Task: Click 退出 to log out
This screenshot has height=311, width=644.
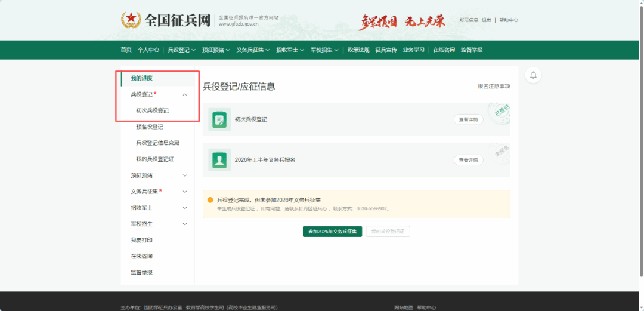Action: (x=487, y=20)
